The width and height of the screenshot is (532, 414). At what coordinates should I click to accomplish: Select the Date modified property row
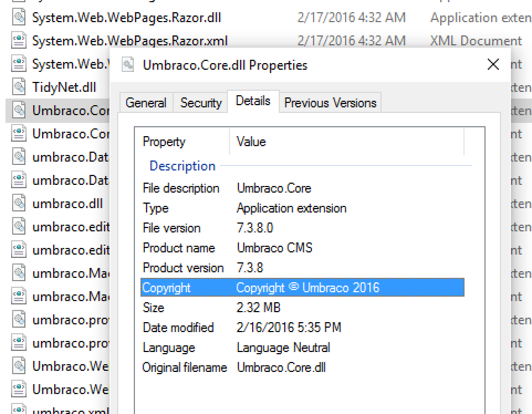click(302, 328)
